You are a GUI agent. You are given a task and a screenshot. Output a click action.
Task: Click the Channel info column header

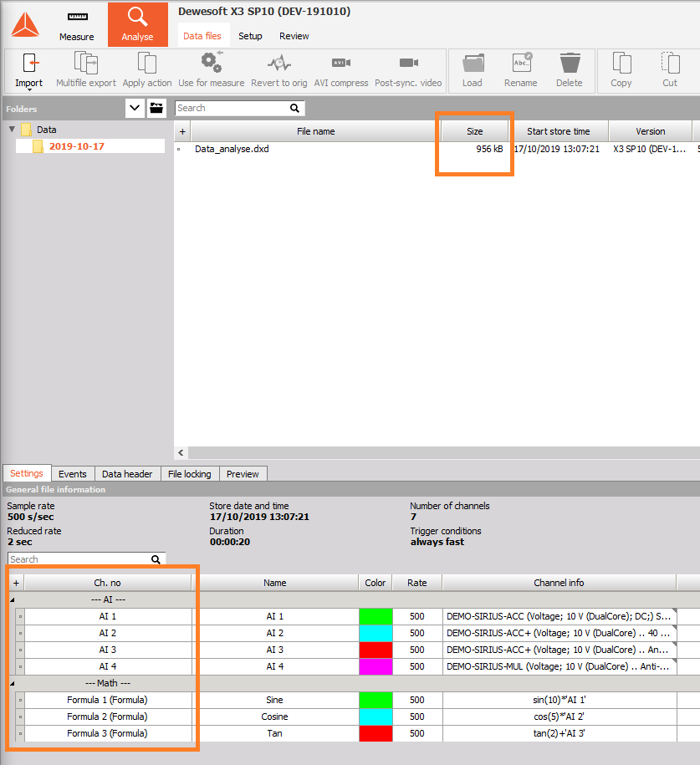(x=559, y=583)
